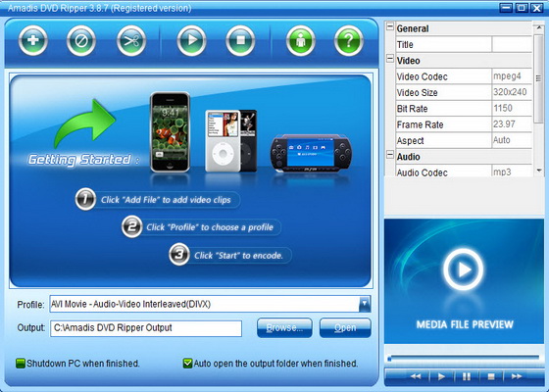The height and width of the screenshot is (392, 549).
Task: Click the Open output folder button
Action: (x=345, y=328)
